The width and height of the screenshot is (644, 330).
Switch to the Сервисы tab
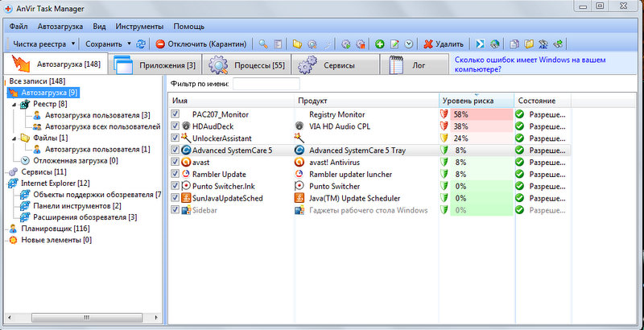coord(335,65)
